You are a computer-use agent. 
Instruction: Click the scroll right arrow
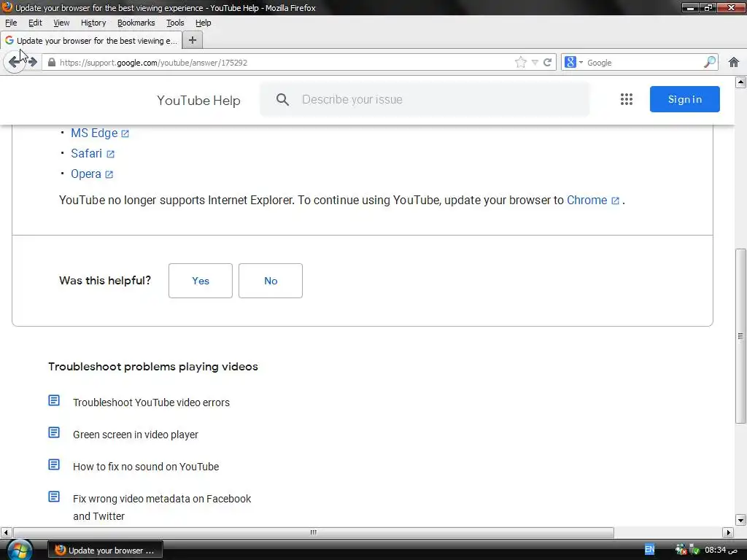(728, 532)
